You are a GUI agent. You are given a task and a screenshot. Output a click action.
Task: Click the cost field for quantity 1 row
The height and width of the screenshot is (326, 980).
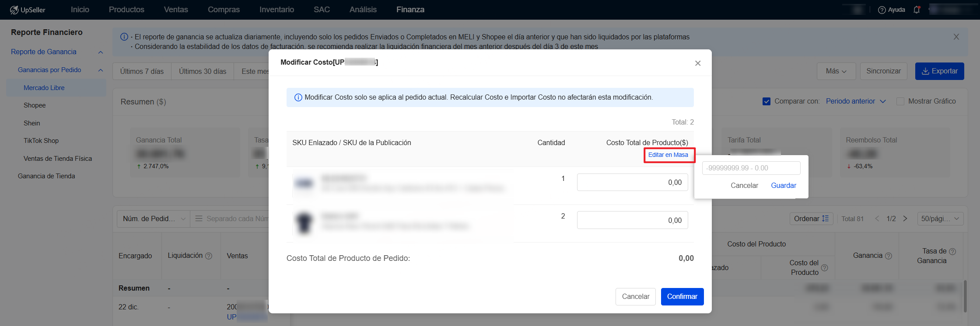click(632, 182)
